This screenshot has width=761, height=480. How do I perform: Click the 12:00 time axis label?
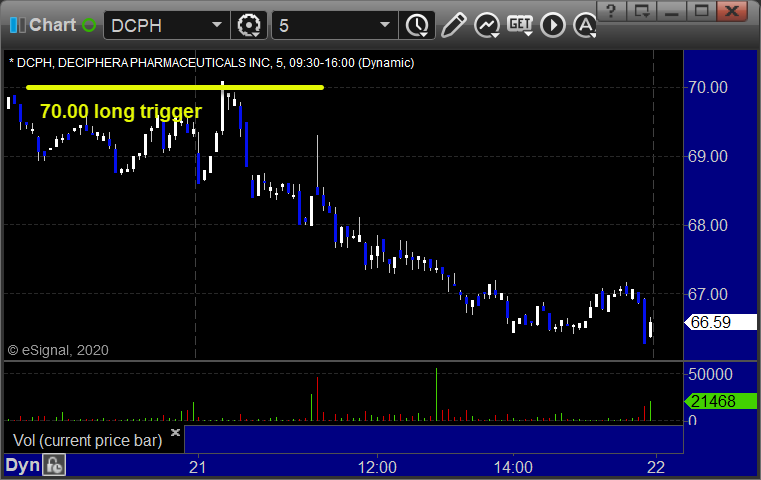pos(377,467)
